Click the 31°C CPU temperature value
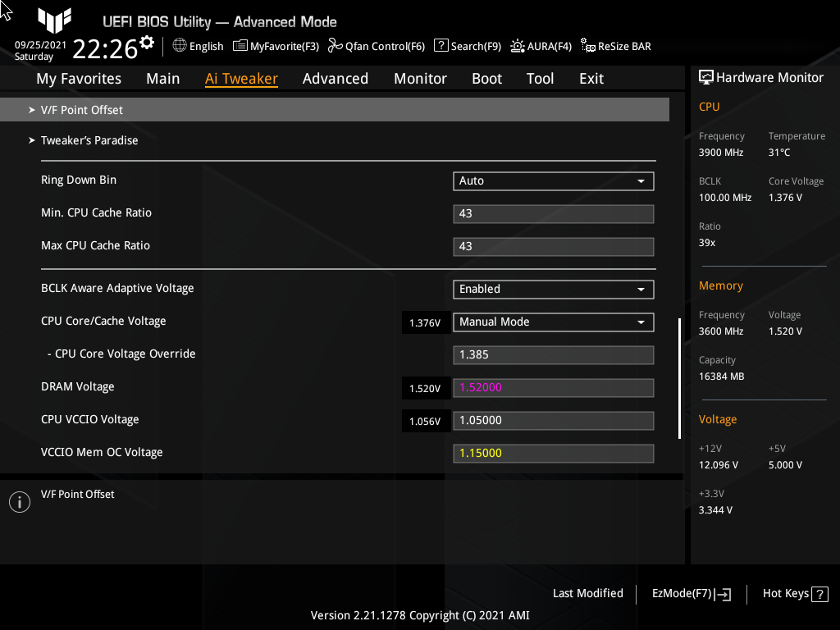 pos(779,153)
